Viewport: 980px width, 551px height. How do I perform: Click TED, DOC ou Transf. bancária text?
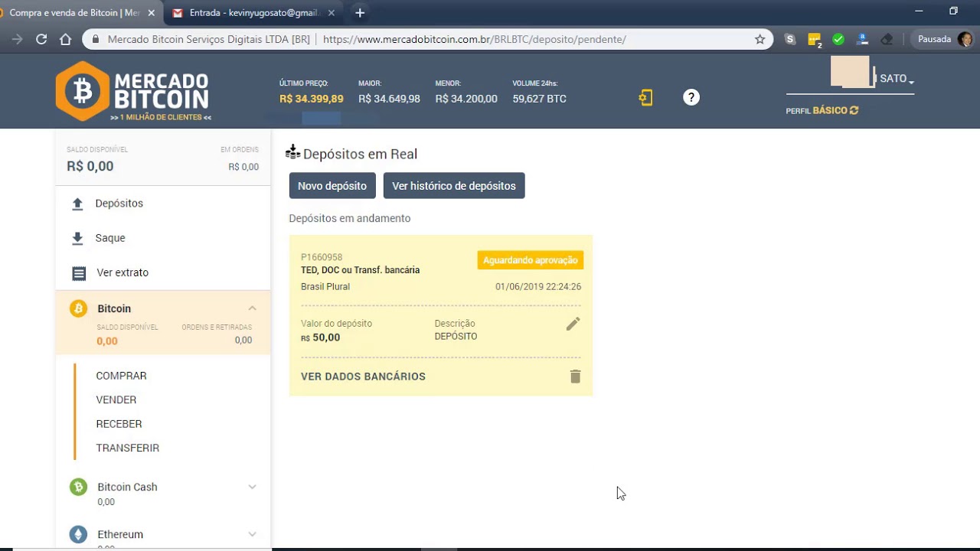[x=361, y=270]
